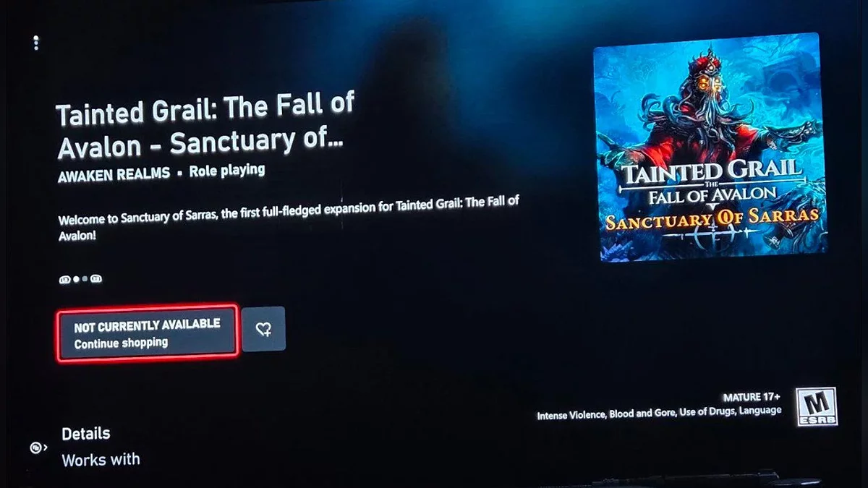868x488 pixels.
Task: Open the AWAKEN REALMS publisher link
Action: click(114, 174)
